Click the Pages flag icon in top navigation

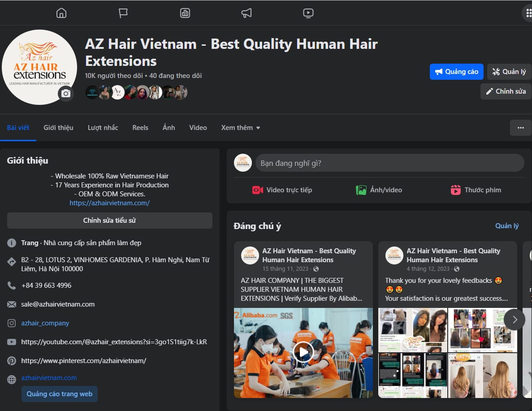(123, 13)
